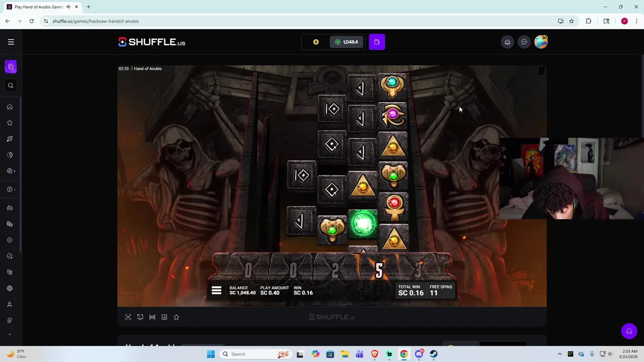Click the green glowing orb symbol
Image resolution: width=644 pixels, height=362 pixels.
tap(363, 224)
